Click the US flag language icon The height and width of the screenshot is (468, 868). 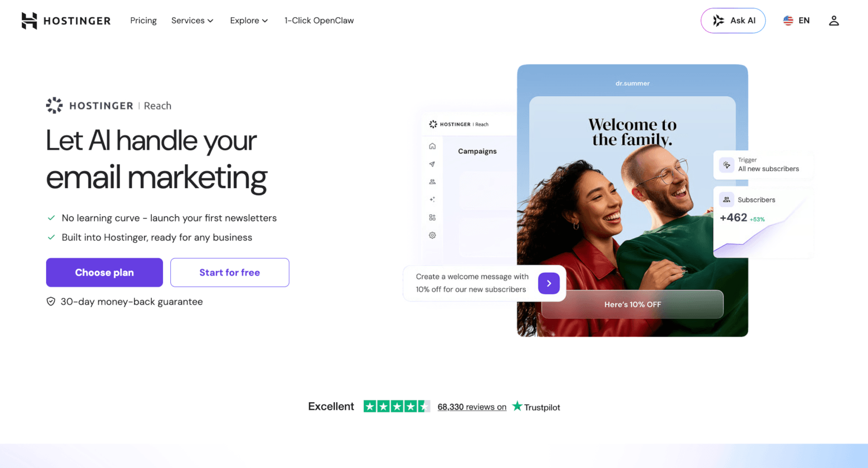(788, 21)
